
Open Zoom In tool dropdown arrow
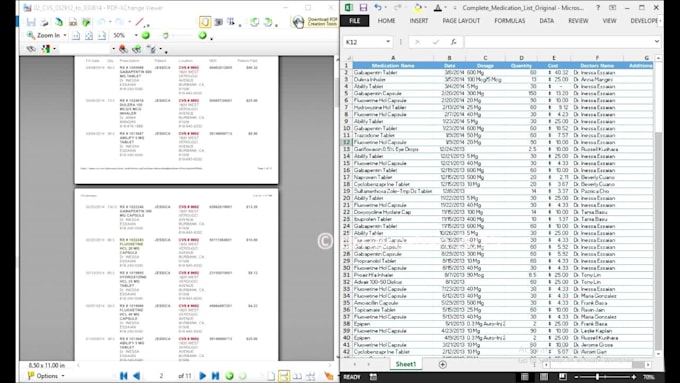(65, 36)
